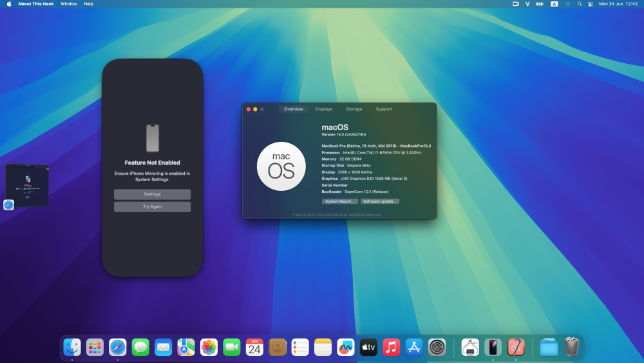This screenshot has width=644, height=363.
Task: Click the battery status icon
Action: [540, 4]
